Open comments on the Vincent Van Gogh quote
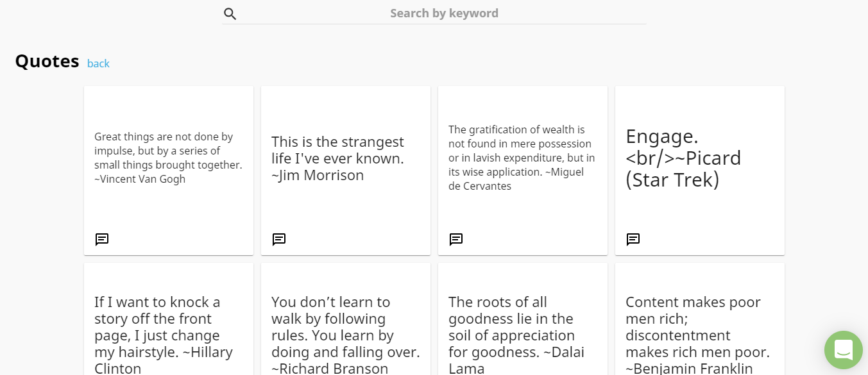This screenshot has height=375, width=868. (x=101, y=239)
